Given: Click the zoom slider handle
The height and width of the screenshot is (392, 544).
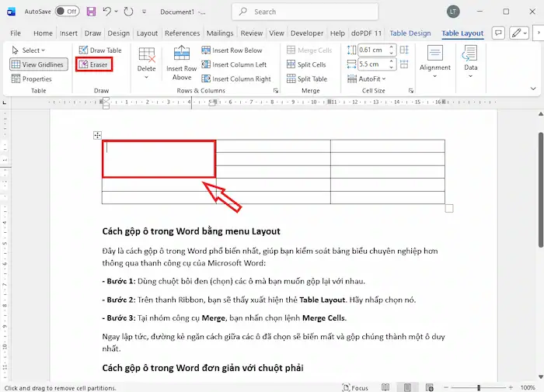Looking at the screenshot, I should coord(479,387).
